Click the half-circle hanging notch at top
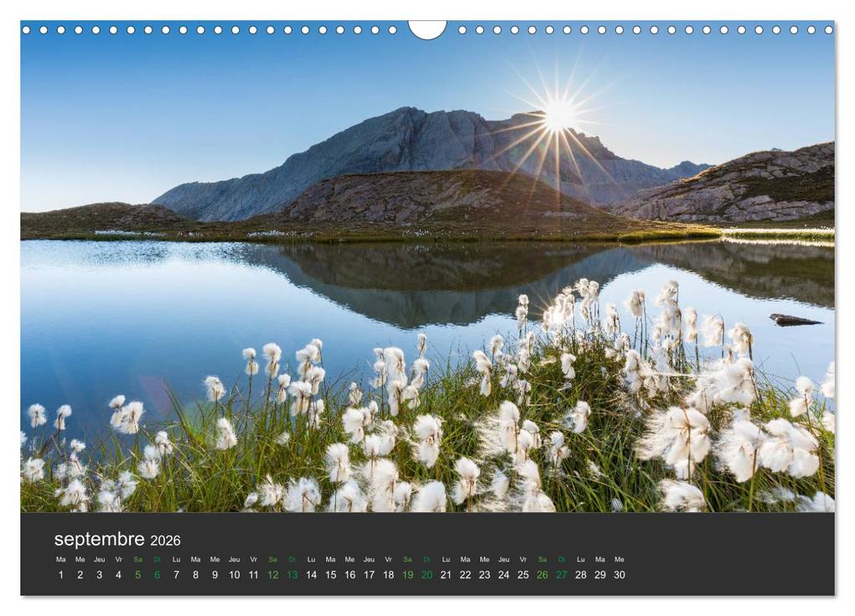 point(427,29)
